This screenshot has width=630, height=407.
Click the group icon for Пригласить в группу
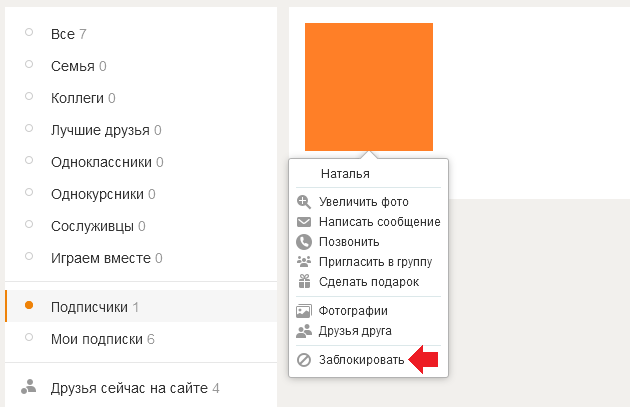click(x=304, y=262)
